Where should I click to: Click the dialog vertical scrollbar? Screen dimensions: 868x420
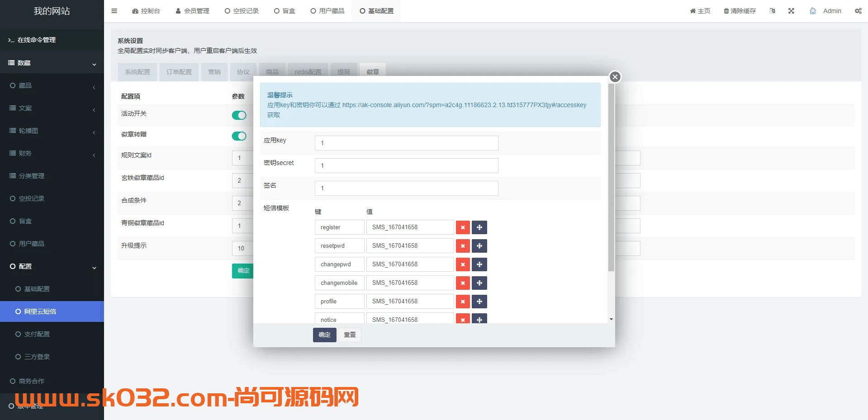pos(611,178)
